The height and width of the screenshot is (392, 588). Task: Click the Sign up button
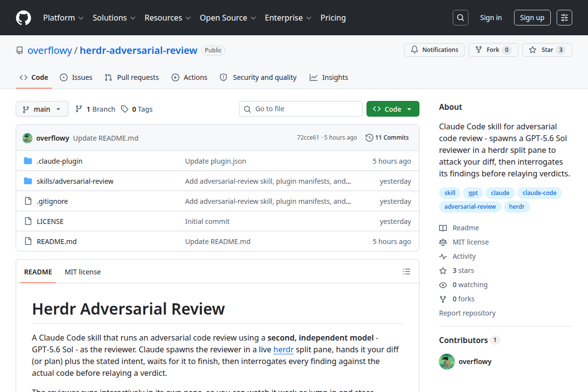pyautogui.click(x=532, y=18)
